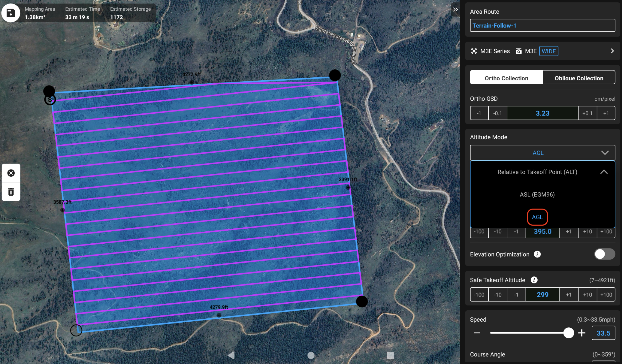Image resolution: width=622 pixels, height=364 pixels.
Task: Collapse the settings panel with double-chevron
Action: [455, 10]
